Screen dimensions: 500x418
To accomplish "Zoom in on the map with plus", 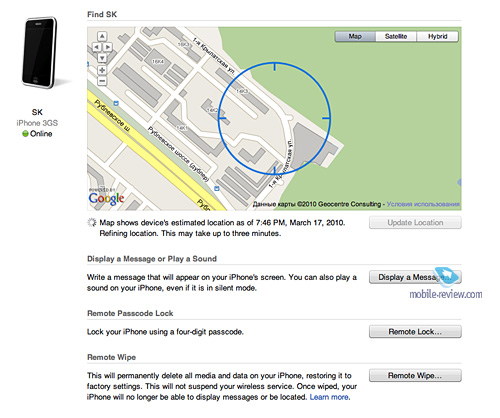I will click(102, 70).
